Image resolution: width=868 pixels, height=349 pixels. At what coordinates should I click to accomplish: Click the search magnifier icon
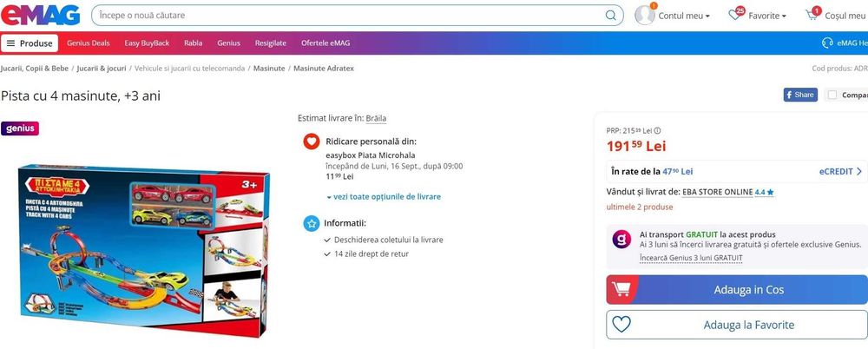coord(610,16)
